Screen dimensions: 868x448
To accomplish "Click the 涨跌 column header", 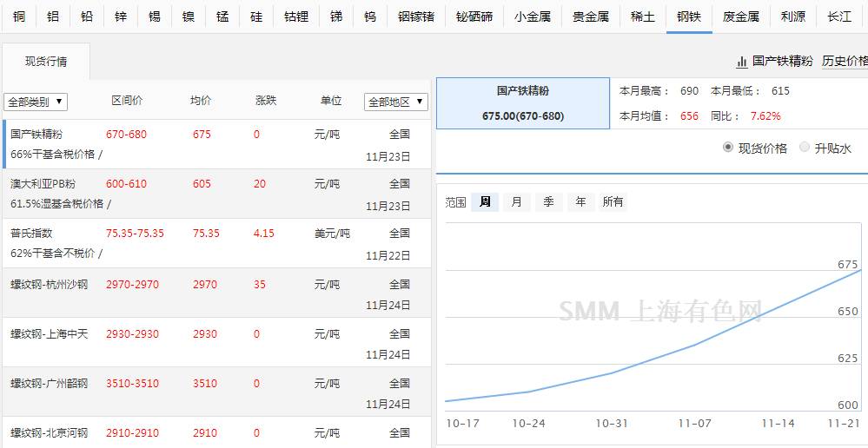I will click(x=266, y=101).
